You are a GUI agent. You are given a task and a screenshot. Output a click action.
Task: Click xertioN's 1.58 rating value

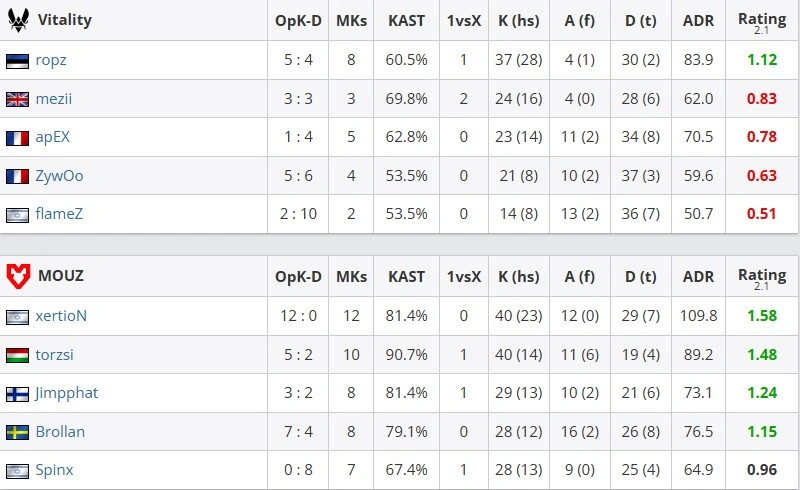[762, 316]
